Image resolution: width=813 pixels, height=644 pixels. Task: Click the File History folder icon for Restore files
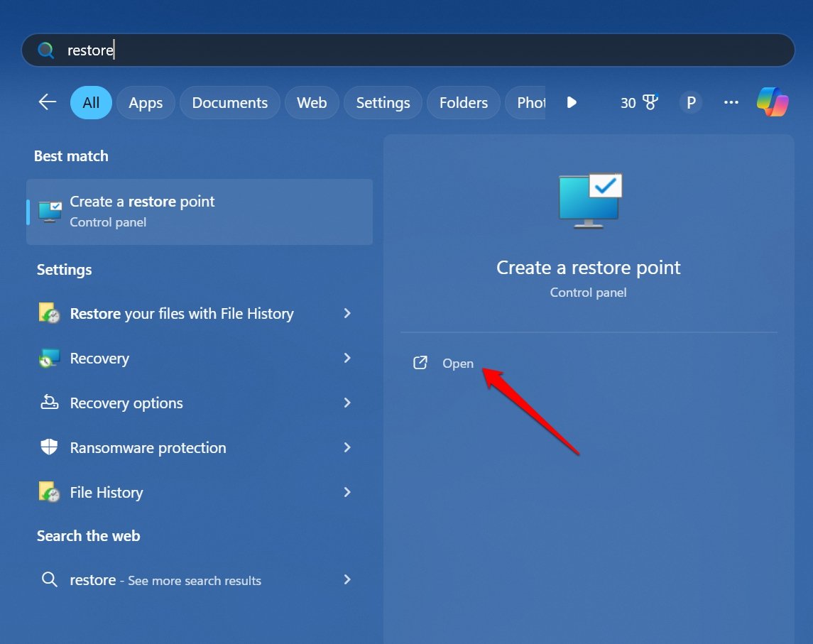pyautogui.click(x=49, y=313)
